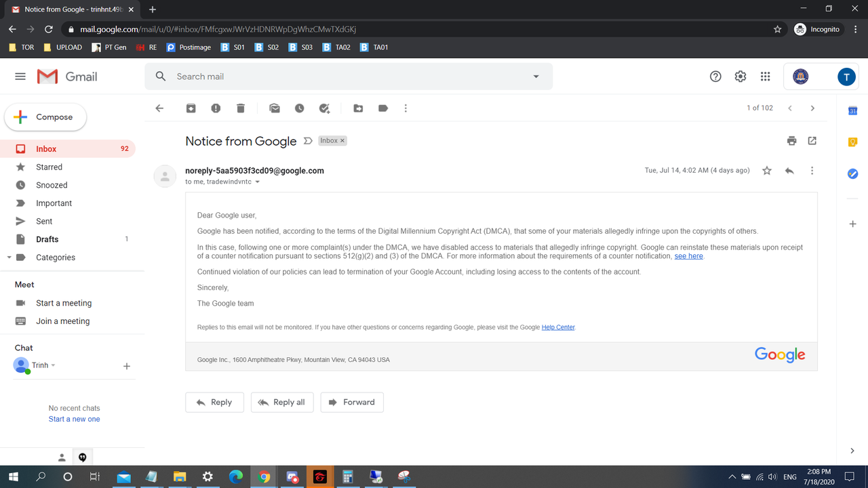Bookmark this page with star icon
Image resolution: width=868 pixels, height=488 pixels.
(777, 30)
